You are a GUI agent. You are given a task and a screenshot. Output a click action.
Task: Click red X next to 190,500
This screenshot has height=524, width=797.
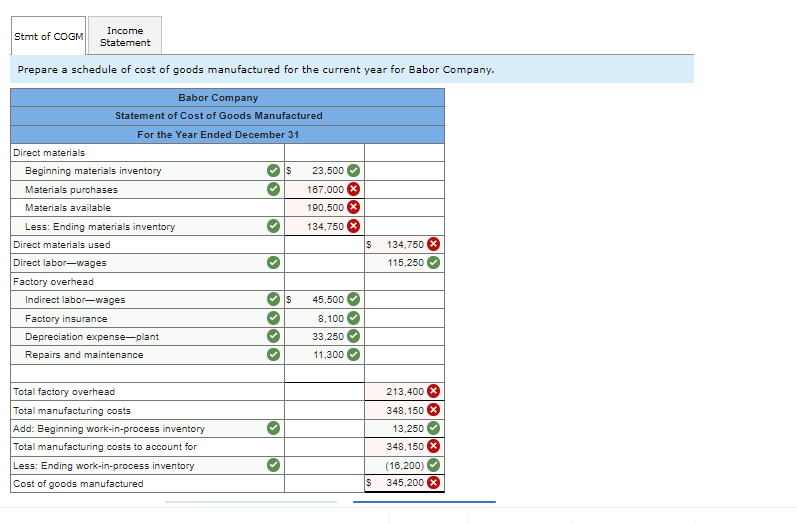pyautogui.click(x=353, y=207)
